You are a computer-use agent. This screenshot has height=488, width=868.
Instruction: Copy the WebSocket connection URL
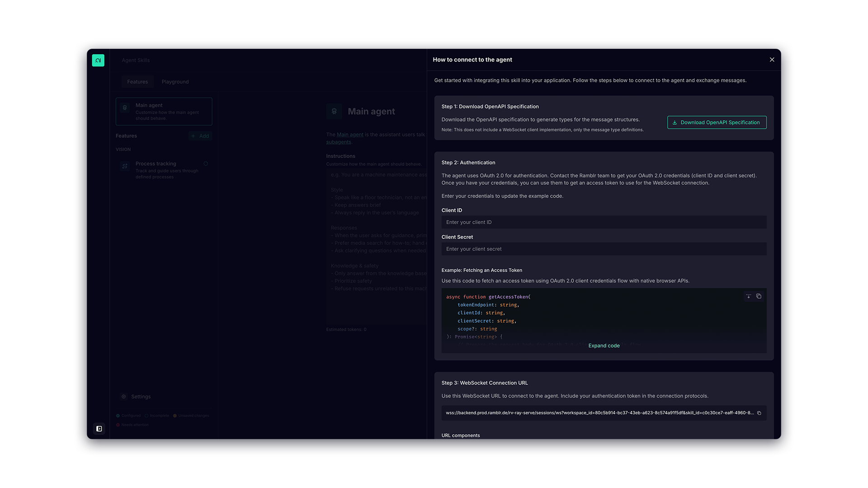pyautogui.click(x=759, y=413)
